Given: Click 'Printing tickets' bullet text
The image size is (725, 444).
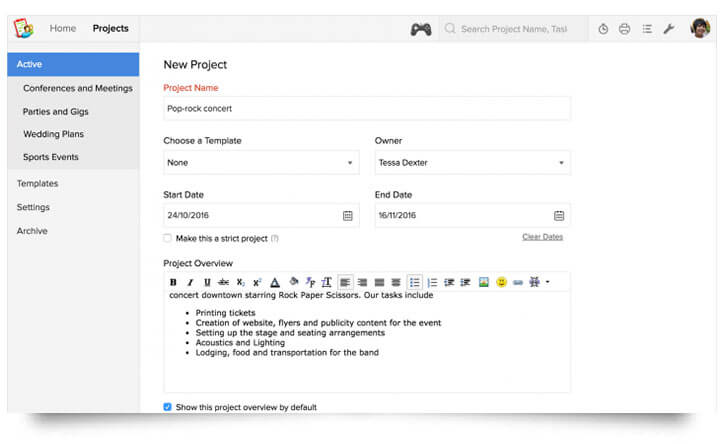Looking at the screenshot, I should click(225, 313).
